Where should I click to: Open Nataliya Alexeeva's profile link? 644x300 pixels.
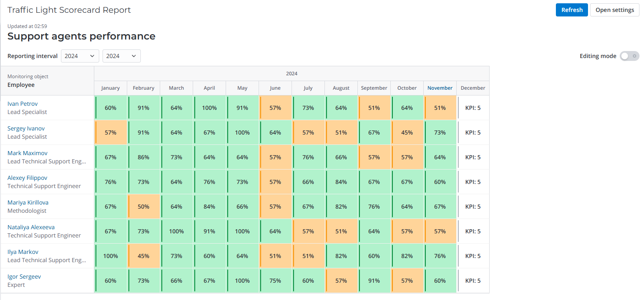pyautogui.click(x=31, y=227)
